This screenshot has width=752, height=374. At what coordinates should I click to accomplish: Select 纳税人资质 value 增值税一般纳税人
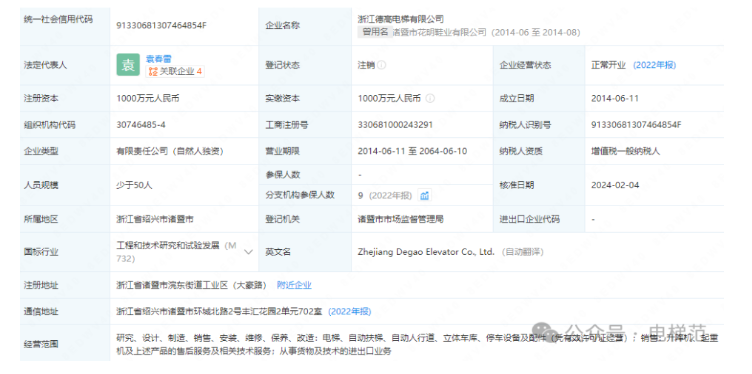click(625, 151)
